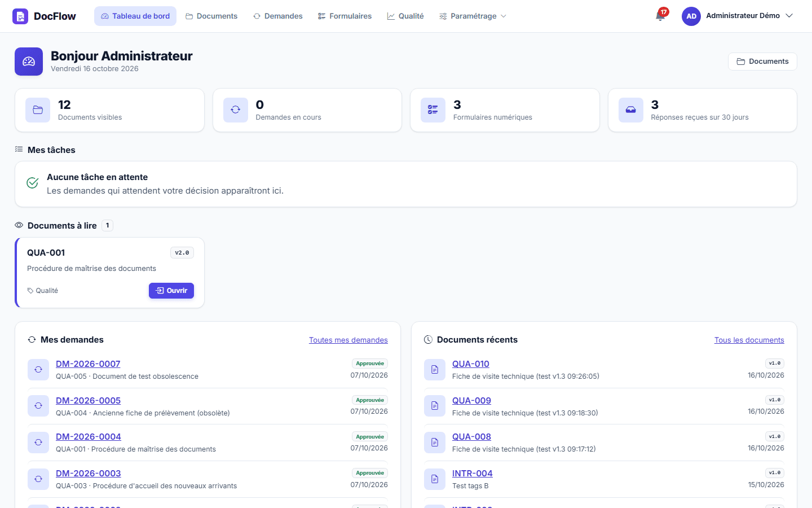The image size is (812, 508).
Task: Click the Approuvée badge for DM-2026-0007
Action: [370, 364]
